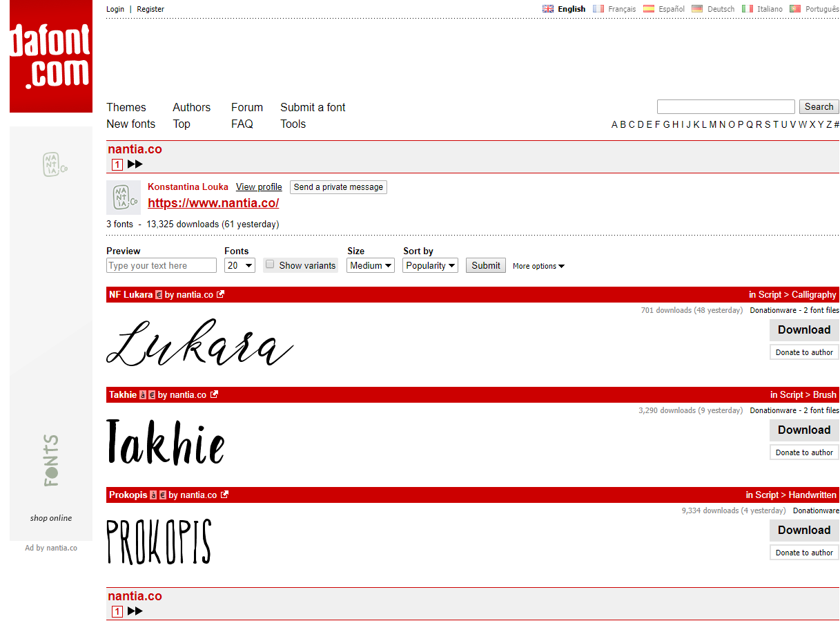Select the Italiano flag icon
The width and height of the screenshot is (840, 621).
pyautogui.click(x=748, y=9)
